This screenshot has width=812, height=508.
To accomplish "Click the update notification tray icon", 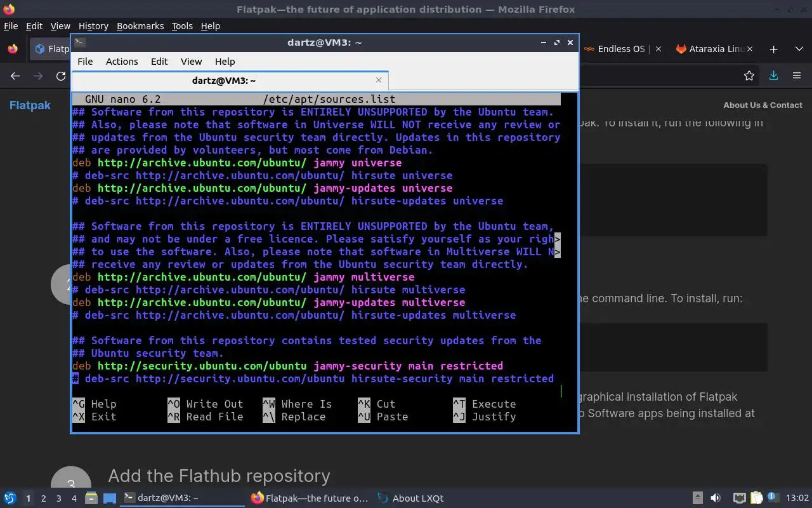I will click(x=773, y=498).
